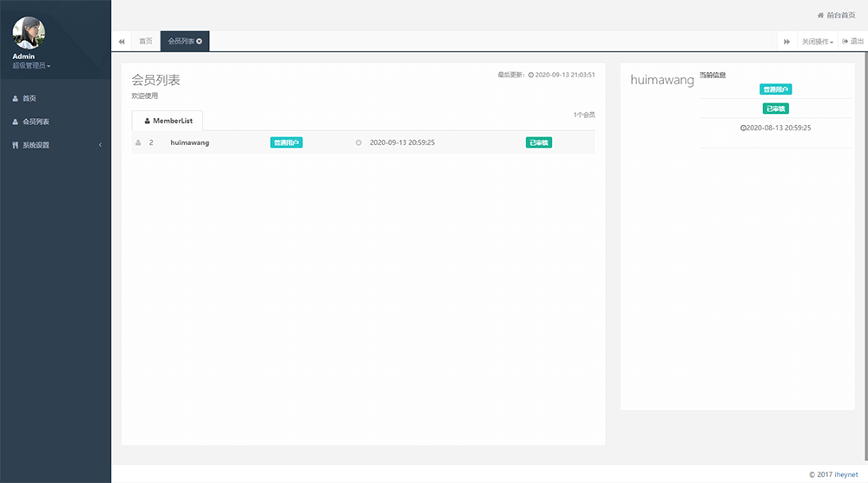Screen dimensions: 868x483
Task: Click the exit icon labeled 退出
Action: point(845,42)
